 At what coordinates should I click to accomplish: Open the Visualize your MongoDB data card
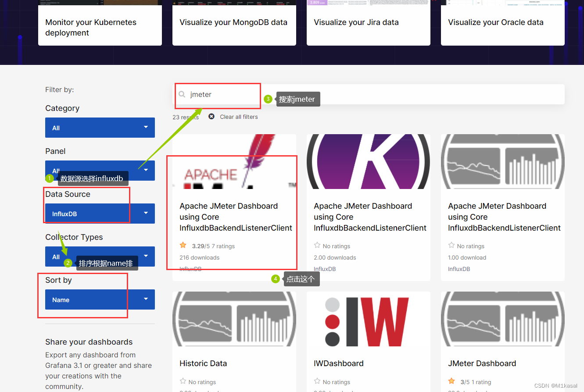(234, 22)
